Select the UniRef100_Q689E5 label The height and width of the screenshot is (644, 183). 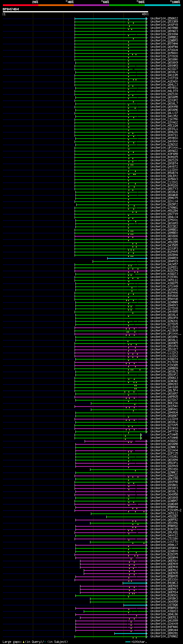point(164,343)
